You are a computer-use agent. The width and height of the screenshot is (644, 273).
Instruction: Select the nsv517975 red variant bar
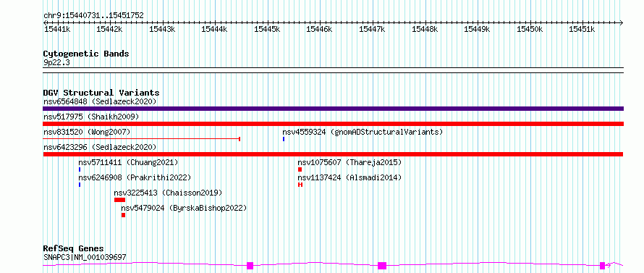tap(333, 124)
